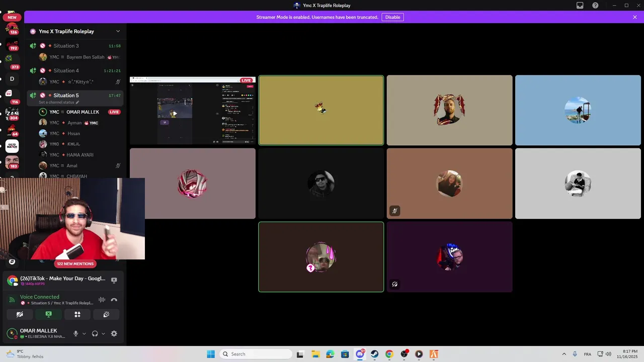Switch FRA keyboard language indicator

point(588,354)
